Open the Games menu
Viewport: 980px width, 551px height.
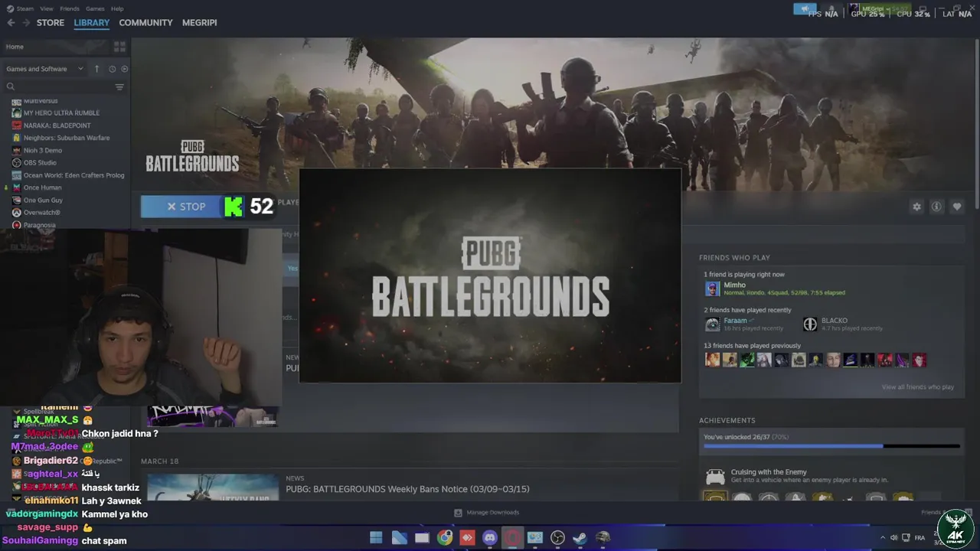pyautogui.click(x=95, y=8)
